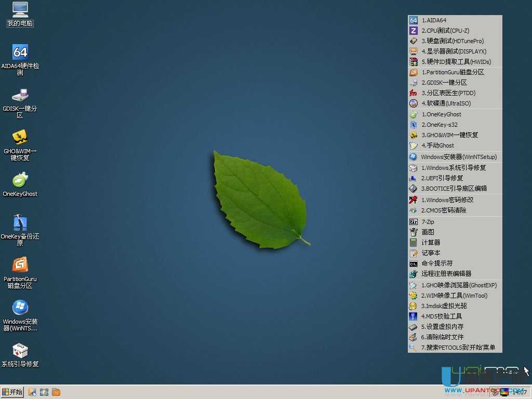Choose 3.硬盘测试(HDTunePro) in the tools menu
This screenshot has width=532, height=399.
point(452,41)
